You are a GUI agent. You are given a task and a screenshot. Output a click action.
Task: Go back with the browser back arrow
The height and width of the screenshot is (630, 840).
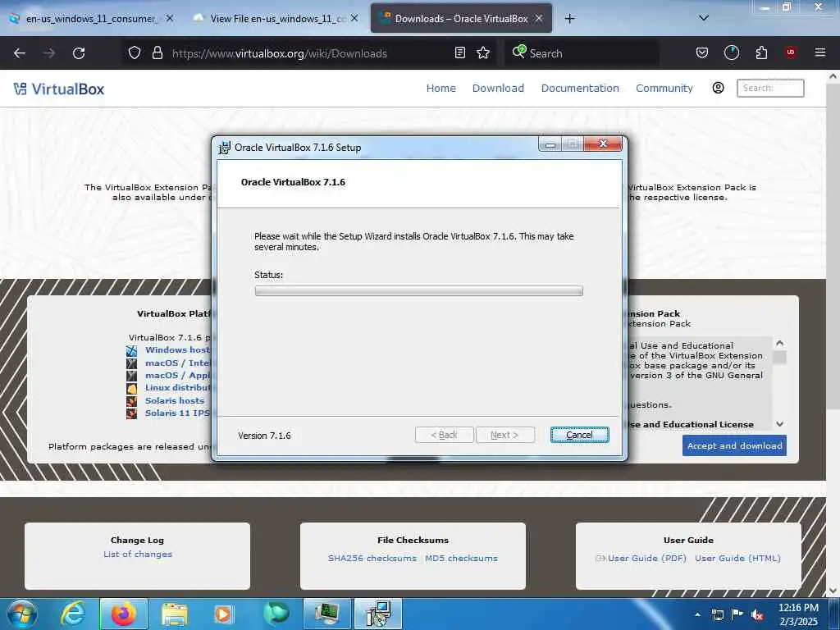pyautogui.click(x=20, y=53)
